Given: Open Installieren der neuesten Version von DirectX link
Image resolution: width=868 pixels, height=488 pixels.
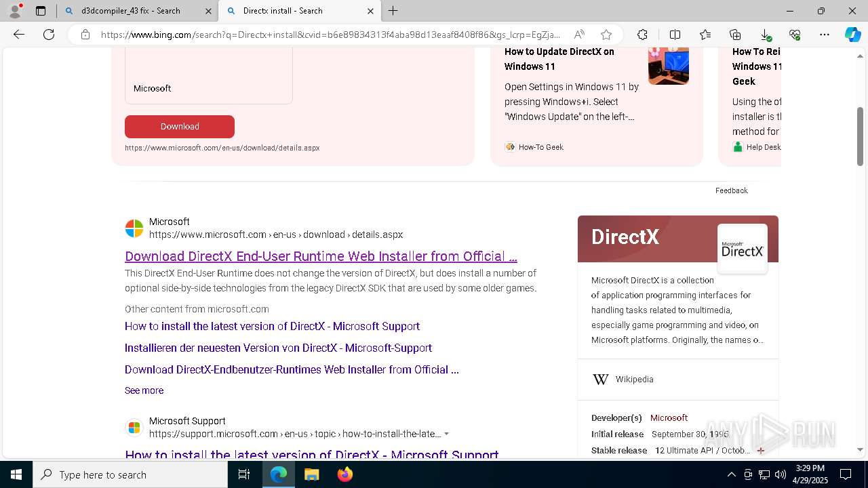Looking at the screenshot, I should click(278, 348).
